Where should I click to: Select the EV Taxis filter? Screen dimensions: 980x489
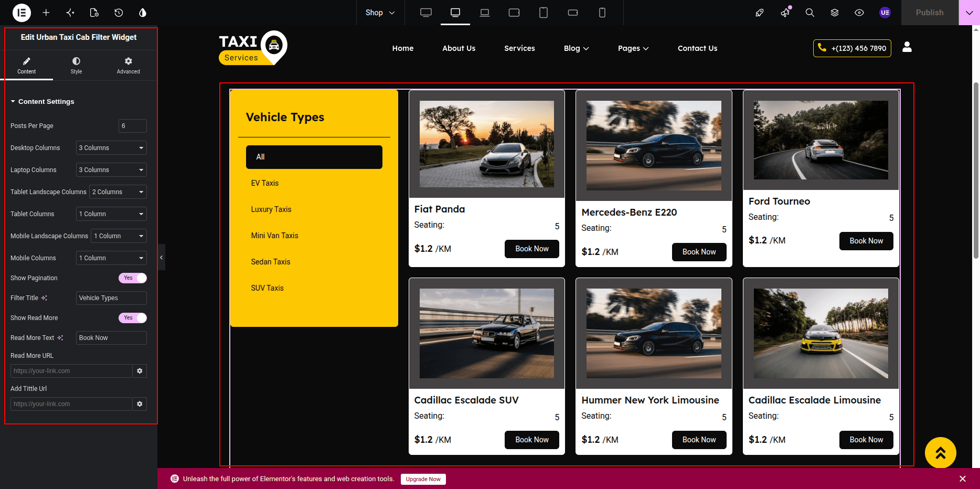[x=265, y=183]
